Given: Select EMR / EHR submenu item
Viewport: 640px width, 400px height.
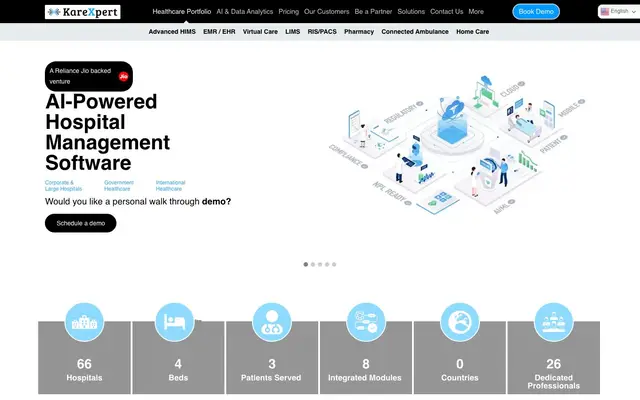Looking at the screenshot, I should [219, 31].
